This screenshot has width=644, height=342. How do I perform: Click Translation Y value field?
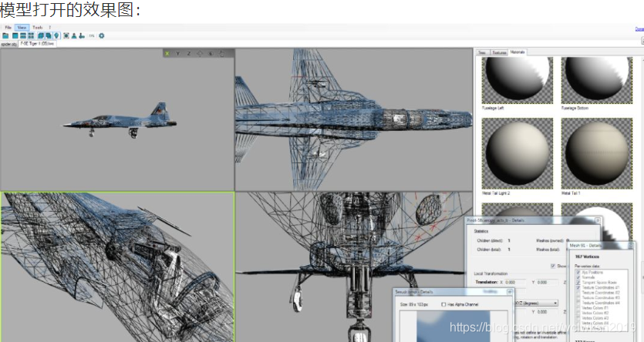pyautogui.click(x=548, y=282)
